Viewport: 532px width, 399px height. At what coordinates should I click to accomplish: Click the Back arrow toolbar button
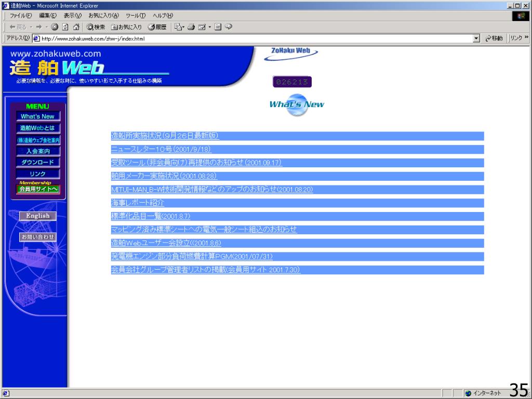pyautogui.click(x=17, y=27)
